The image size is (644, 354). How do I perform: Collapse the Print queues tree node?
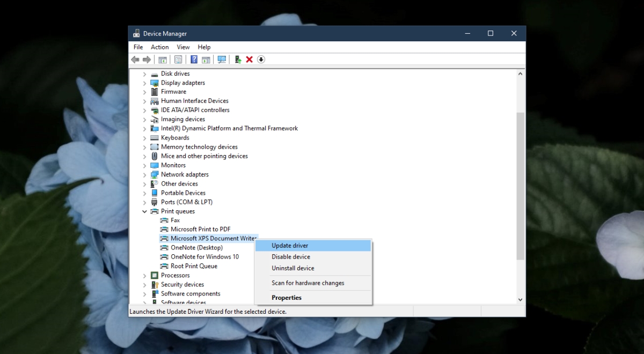[144, 211]
